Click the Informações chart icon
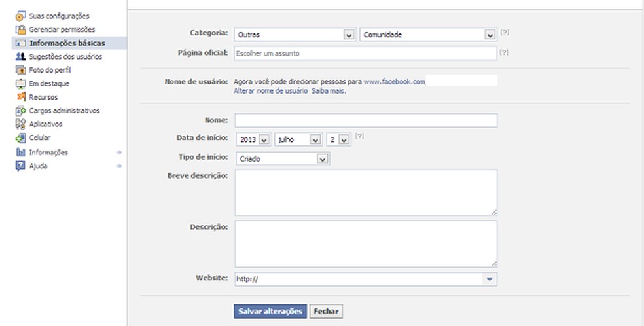 click(20, 153)
